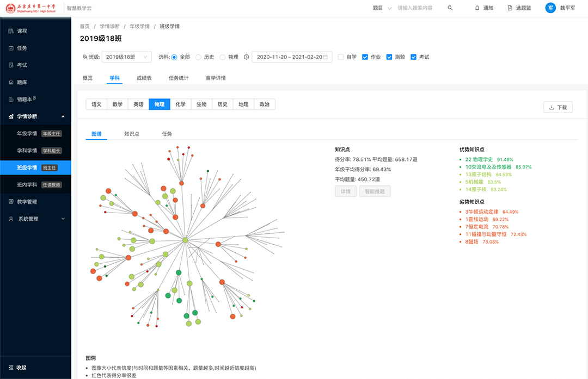Uncheck the 作业 checkbox
588x379 pixels.
click(365, 57)
